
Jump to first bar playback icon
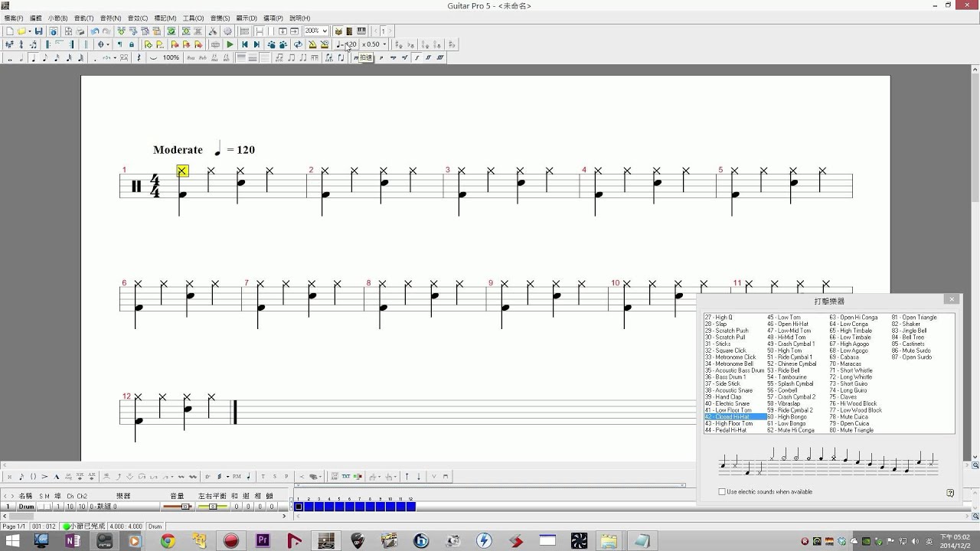(245, 44)
